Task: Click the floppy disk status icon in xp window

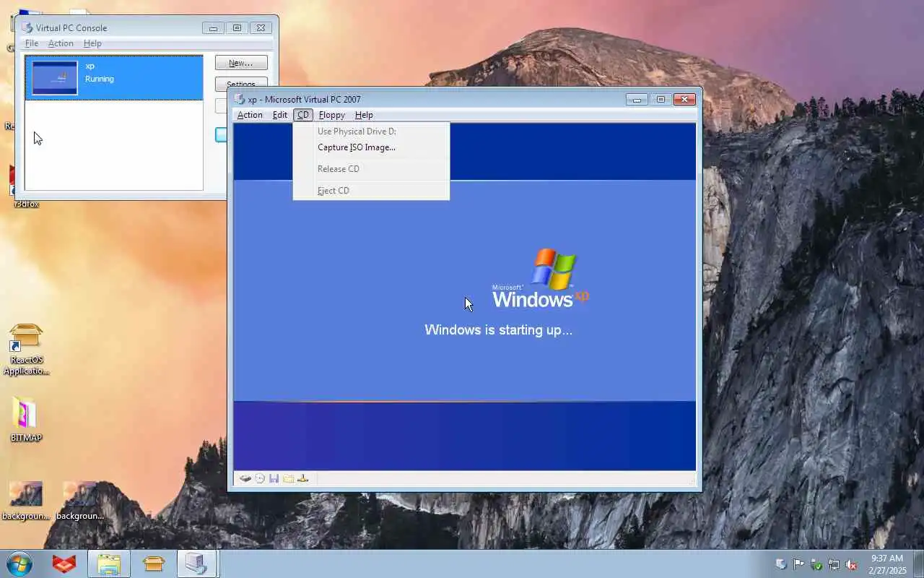Action: (x=274, y=478)
